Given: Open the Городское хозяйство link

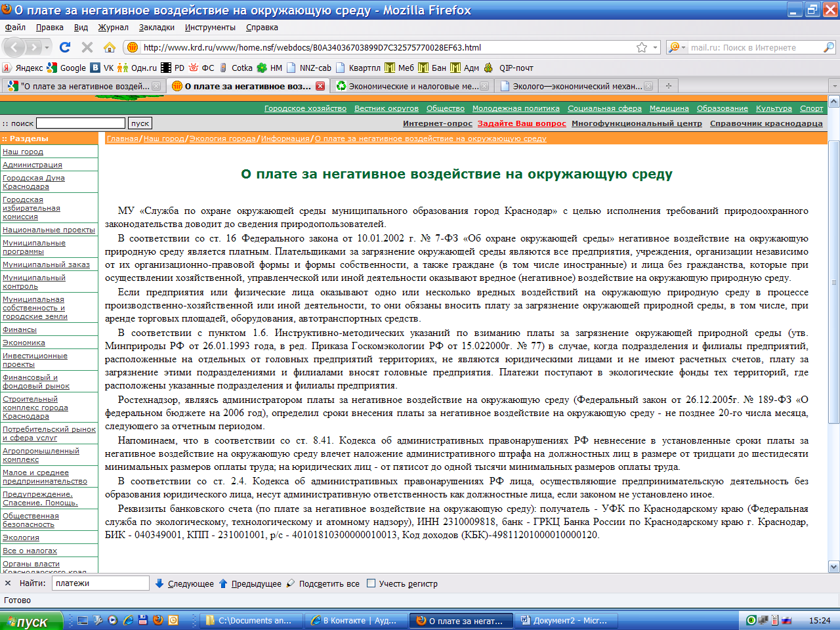Looking at the screenshot, I should click(x=305, y=108).
